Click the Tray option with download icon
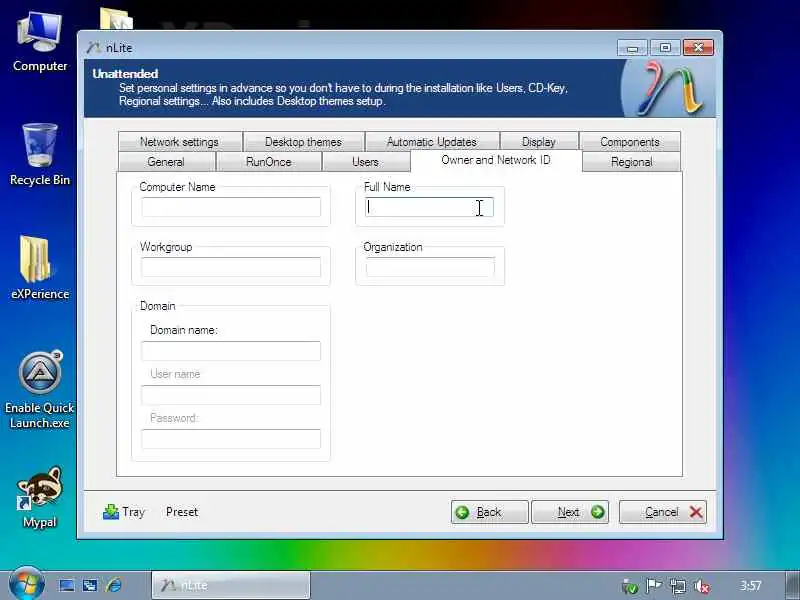This screenshot has height=600, width=800. click(124, 512)
